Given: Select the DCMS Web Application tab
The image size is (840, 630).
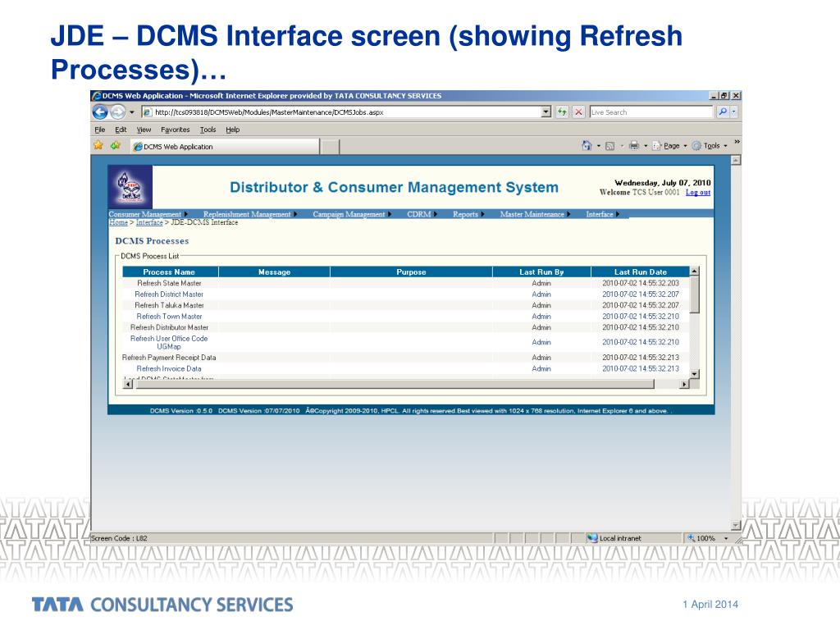Looking at the screenshot, I should (225, 146).
